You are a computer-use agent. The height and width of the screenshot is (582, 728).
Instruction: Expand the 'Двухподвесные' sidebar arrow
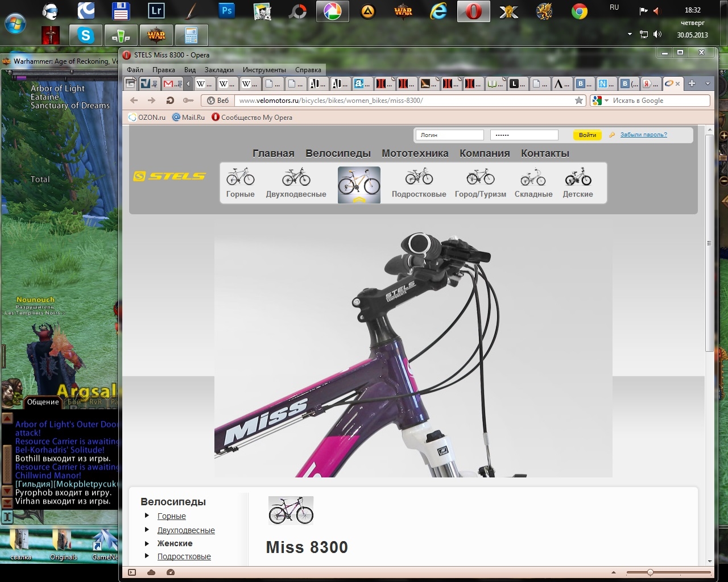pos(147,530)
